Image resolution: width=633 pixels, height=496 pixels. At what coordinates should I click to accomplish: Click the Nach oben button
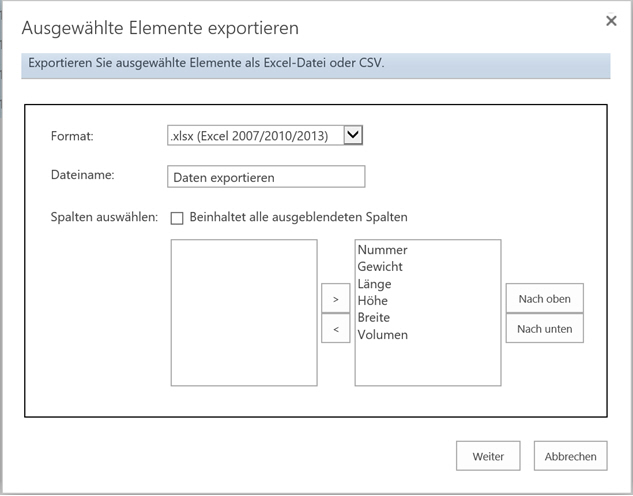pos(545,298)
